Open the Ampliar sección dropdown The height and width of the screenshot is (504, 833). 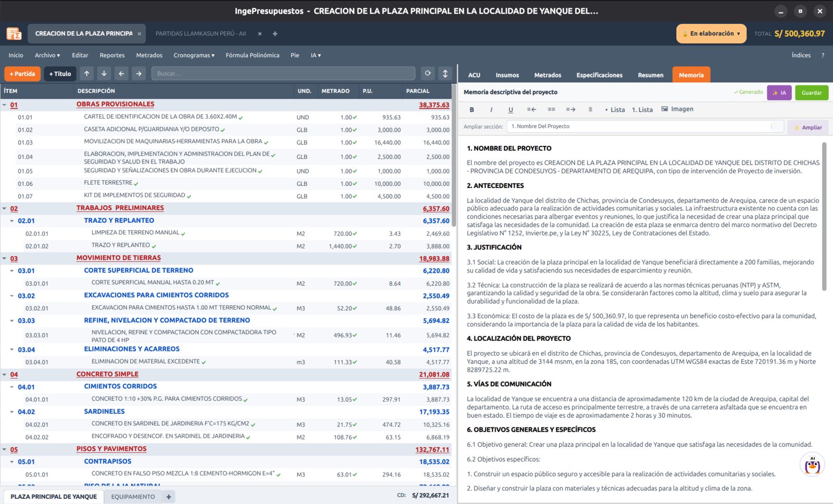647,127
